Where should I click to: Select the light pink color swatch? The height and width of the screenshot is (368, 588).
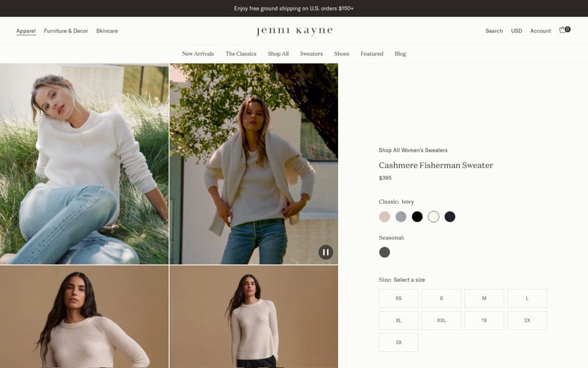pyautogui.click(x=385, y=217)
